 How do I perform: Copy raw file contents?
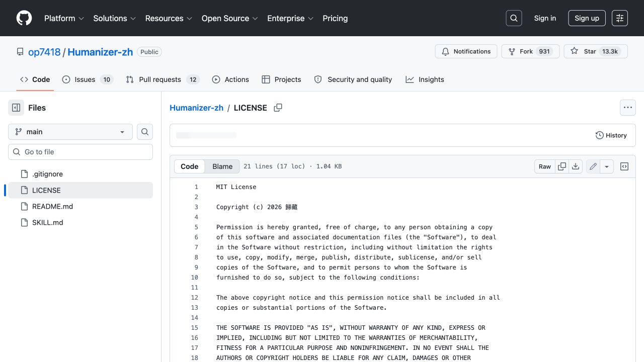pyautogui.click(x=562, y=166)
